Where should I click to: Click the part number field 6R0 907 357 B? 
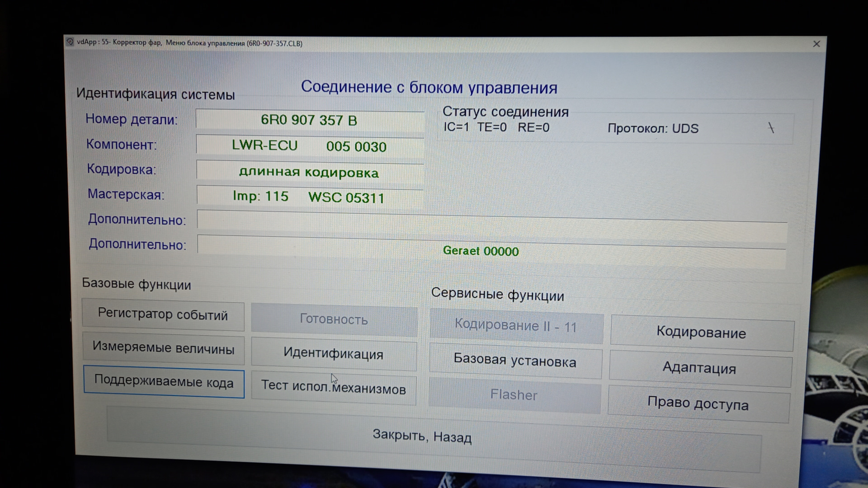(x=310, y=121)
